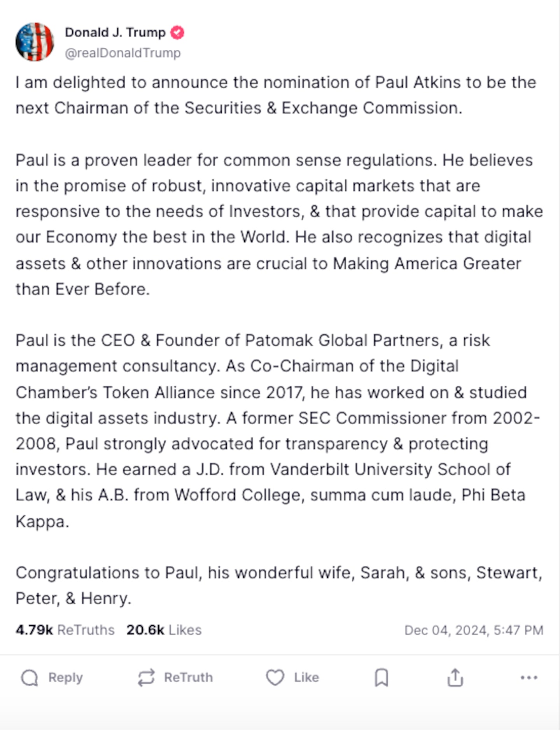
Task: View the 20.6k Likes list
Action: point(164,630)
